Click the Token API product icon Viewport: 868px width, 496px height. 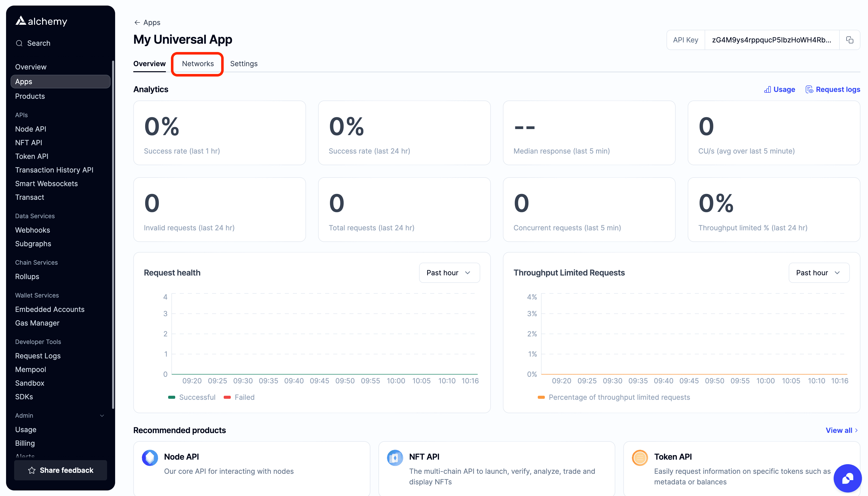click(640, 458)
